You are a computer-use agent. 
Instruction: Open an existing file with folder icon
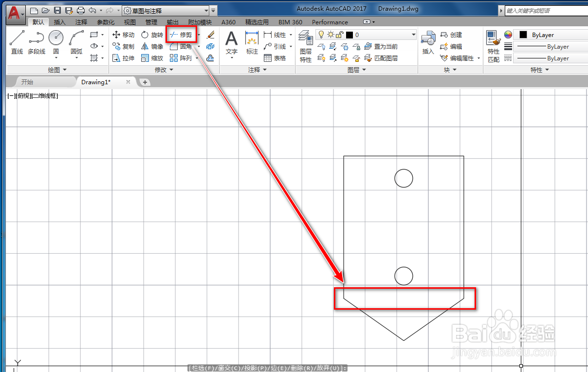point(45,10)
